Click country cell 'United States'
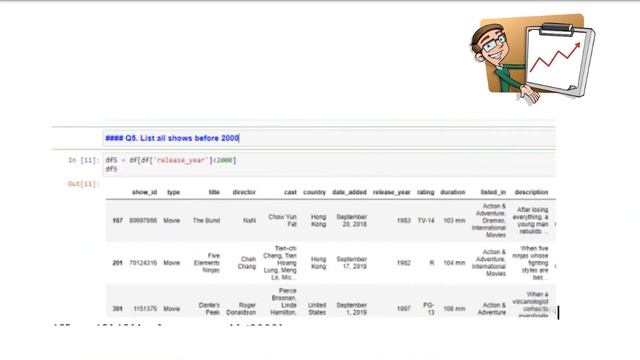The image size is (640, 360). point(317,309)
